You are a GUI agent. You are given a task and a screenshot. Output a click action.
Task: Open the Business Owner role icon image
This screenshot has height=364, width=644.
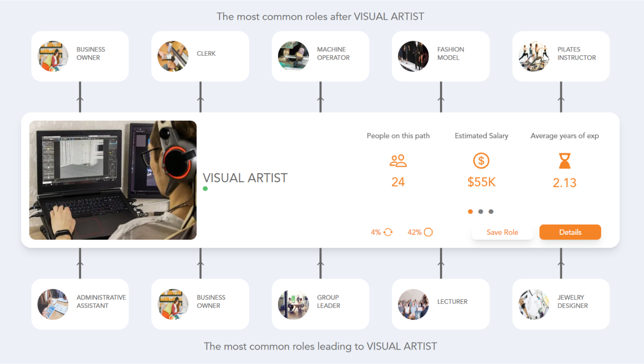click(53, 56)
